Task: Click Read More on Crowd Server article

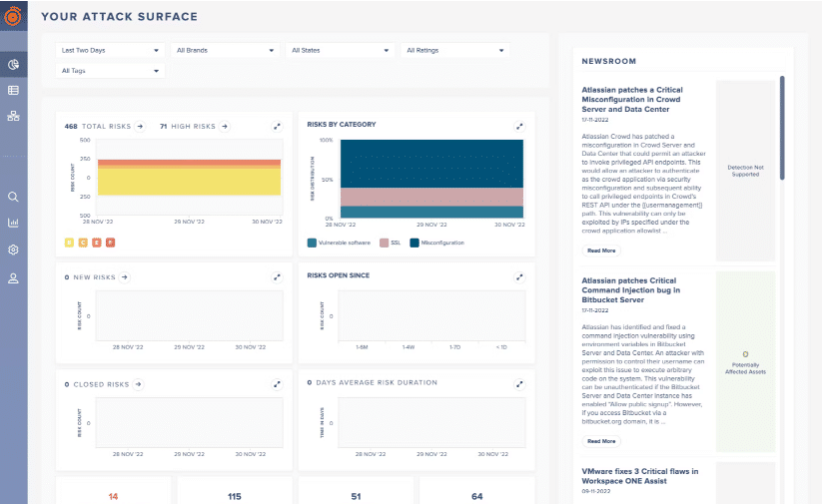Action: [x=601, y=251]
